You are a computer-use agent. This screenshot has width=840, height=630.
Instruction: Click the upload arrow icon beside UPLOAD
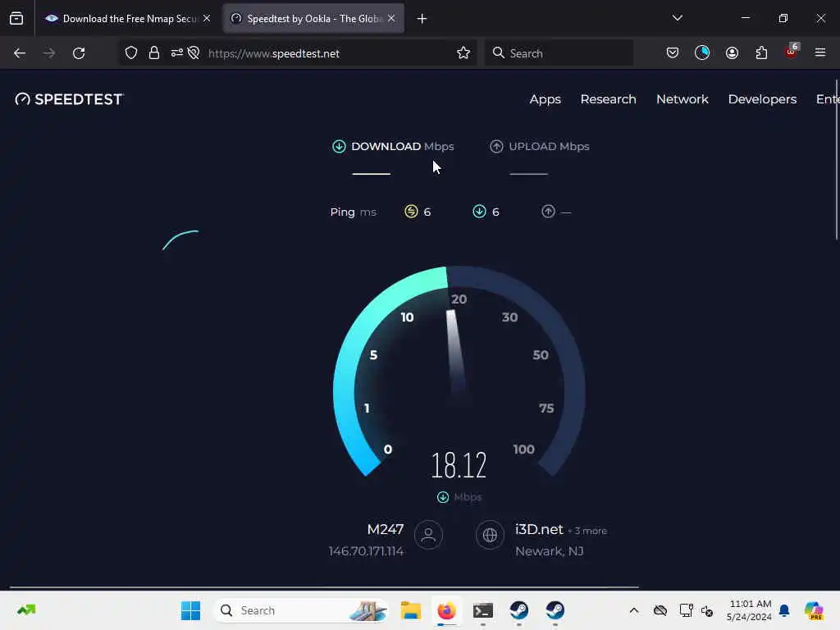pos(496,146)
